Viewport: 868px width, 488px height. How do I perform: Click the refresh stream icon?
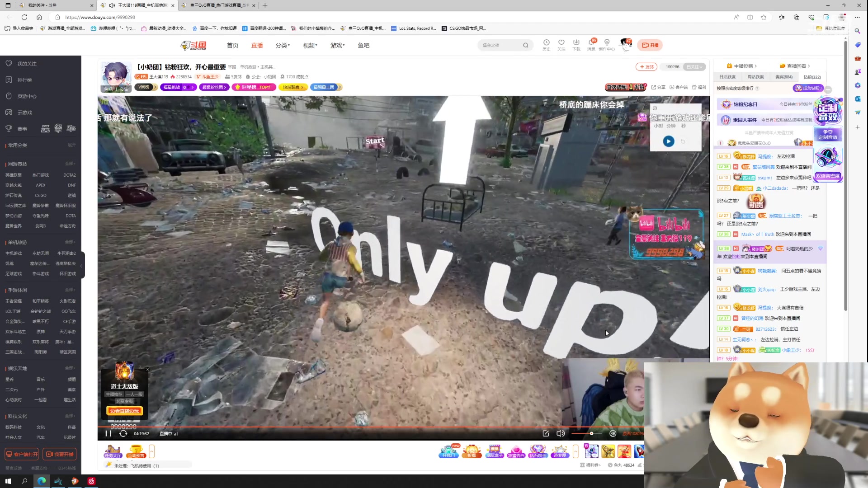(x=123, y=433)
